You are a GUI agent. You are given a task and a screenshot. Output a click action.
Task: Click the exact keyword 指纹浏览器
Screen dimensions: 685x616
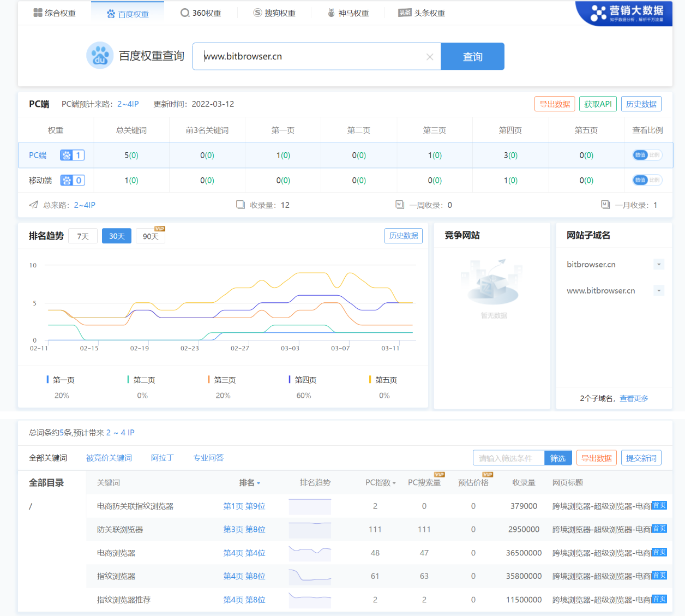116,576
